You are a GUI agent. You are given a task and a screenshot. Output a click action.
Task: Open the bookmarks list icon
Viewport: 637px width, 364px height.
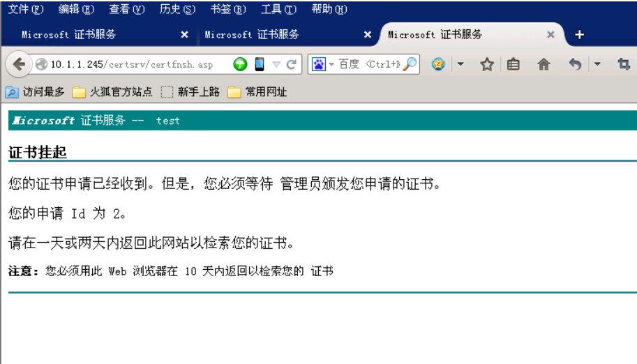tap(513, 64)
